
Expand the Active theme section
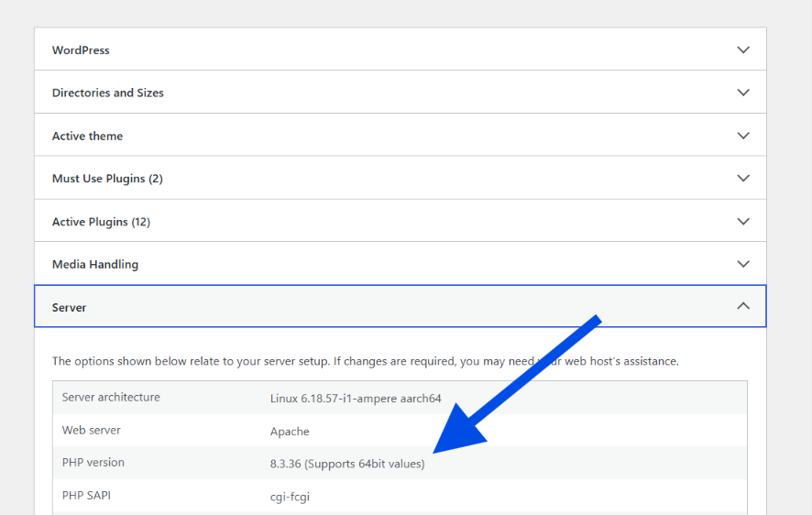point(400,135)
